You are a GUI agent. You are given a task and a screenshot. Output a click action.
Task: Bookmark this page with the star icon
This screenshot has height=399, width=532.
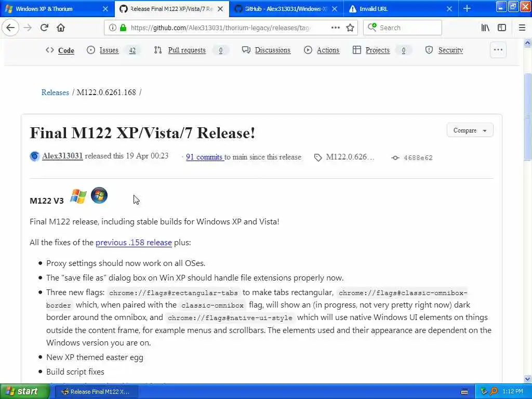click(x=350, y=28)
